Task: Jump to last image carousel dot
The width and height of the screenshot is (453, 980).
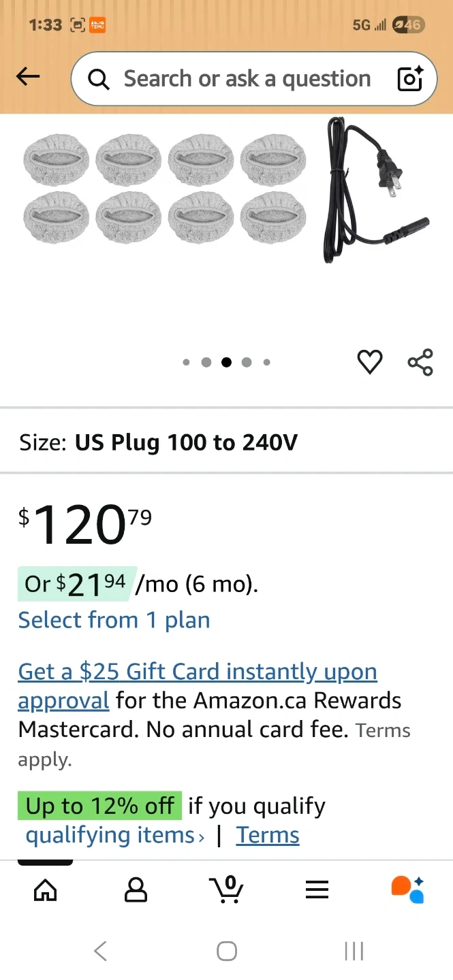Action: (266, 363)
